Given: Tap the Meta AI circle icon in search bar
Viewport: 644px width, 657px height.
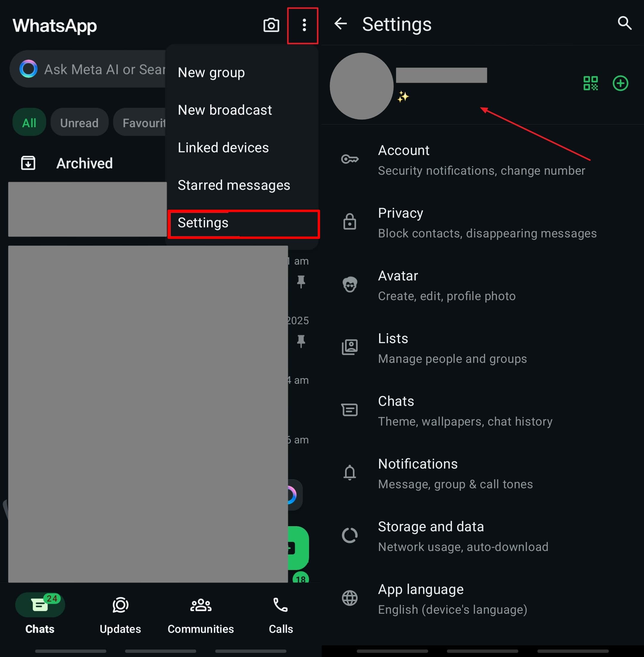Looking at the screenshot, I should coord(28,69).
